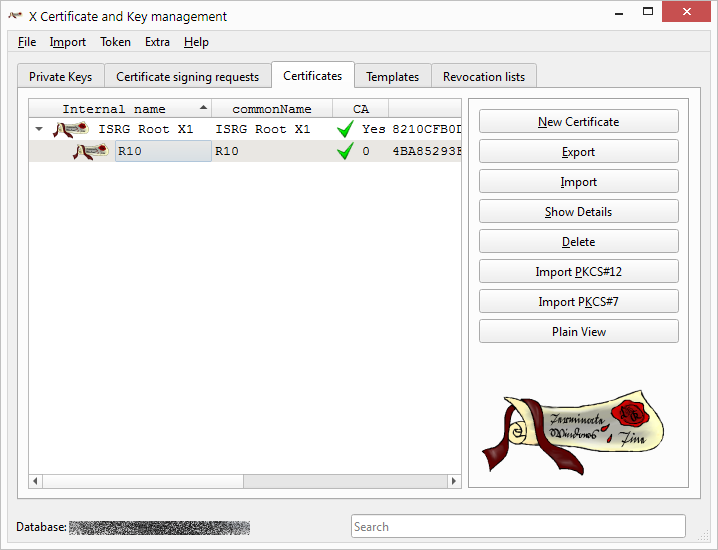
Task: Click the Delete button
Action: pos(579,241)
